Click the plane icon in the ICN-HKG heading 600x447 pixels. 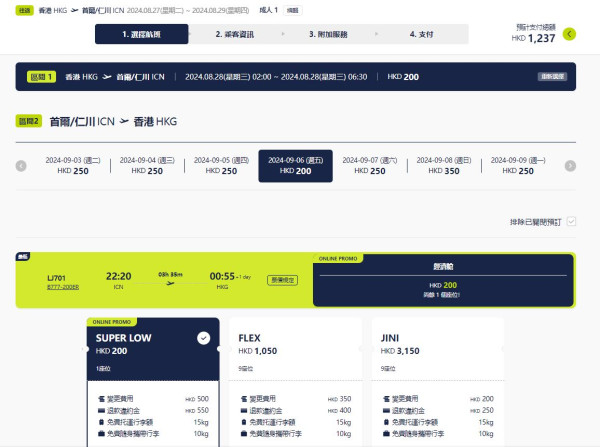click(124, 121)
